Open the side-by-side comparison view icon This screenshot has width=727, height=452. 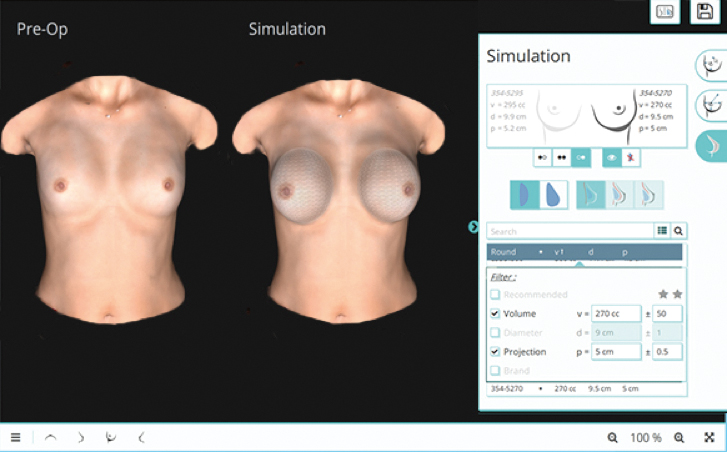665,11
